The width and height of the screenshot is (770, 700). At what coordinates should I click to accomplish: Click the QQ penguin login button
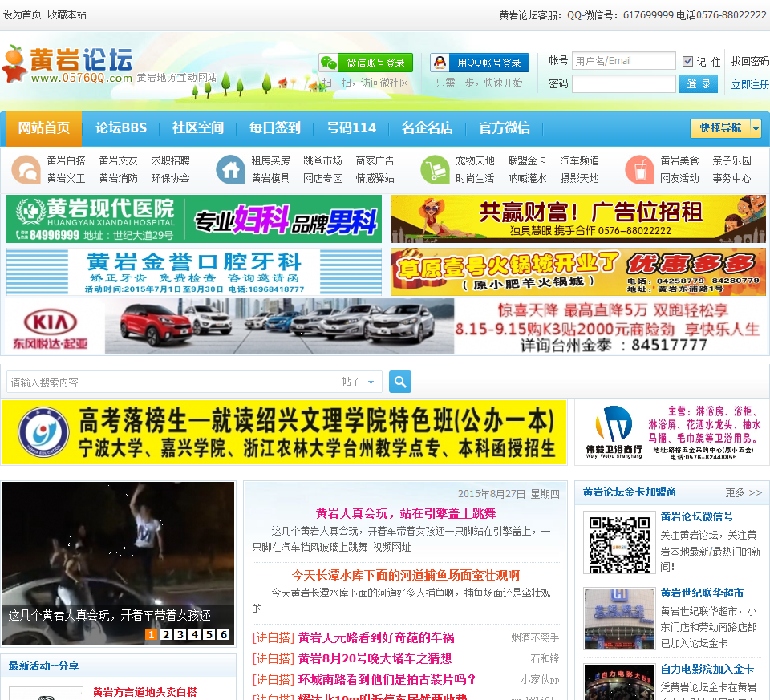(480, 63)
